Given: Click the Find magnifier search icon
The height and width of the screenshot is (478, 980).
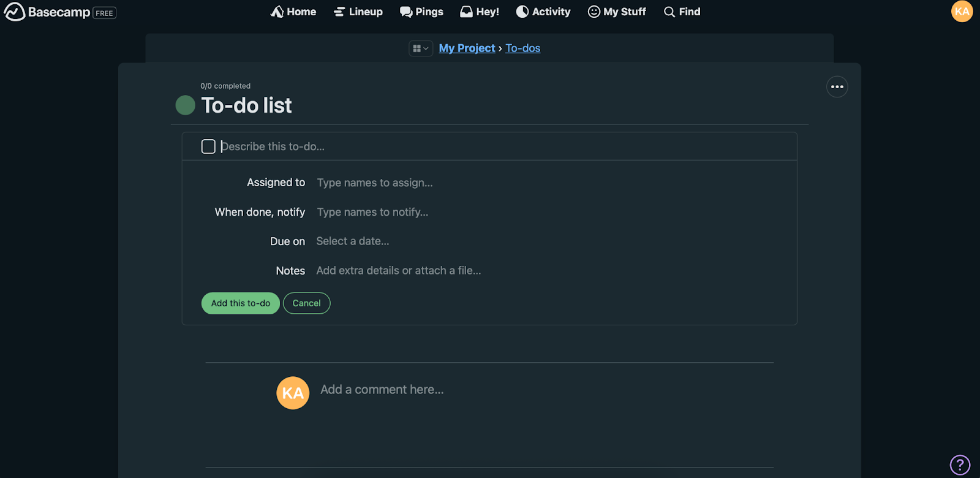Looking at the screenshot, I should point(669,12).
